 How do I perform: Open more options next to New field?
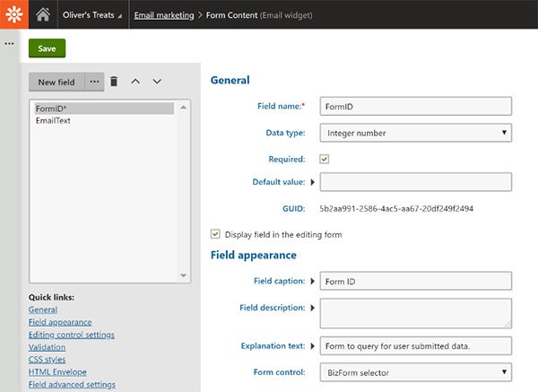(94, 82)
